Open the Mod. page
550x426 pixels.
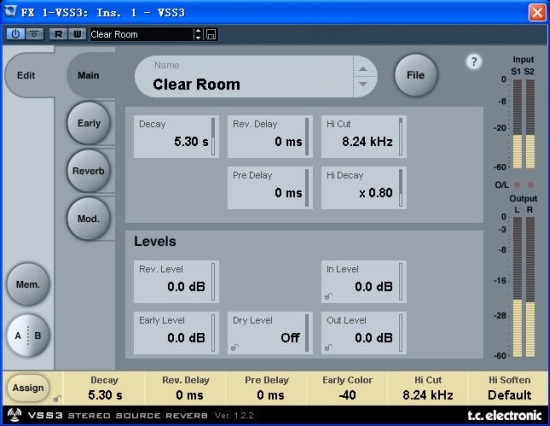pos(88,219)
